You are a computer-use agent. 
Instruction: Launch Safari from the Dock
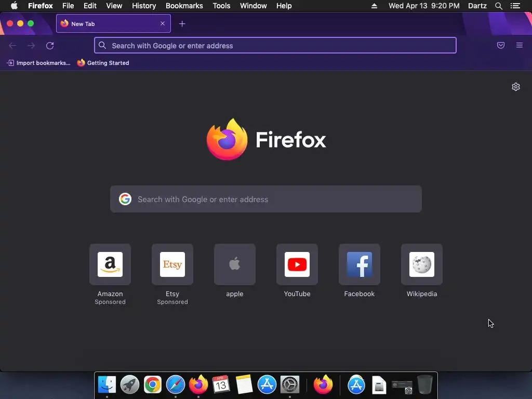176,384
